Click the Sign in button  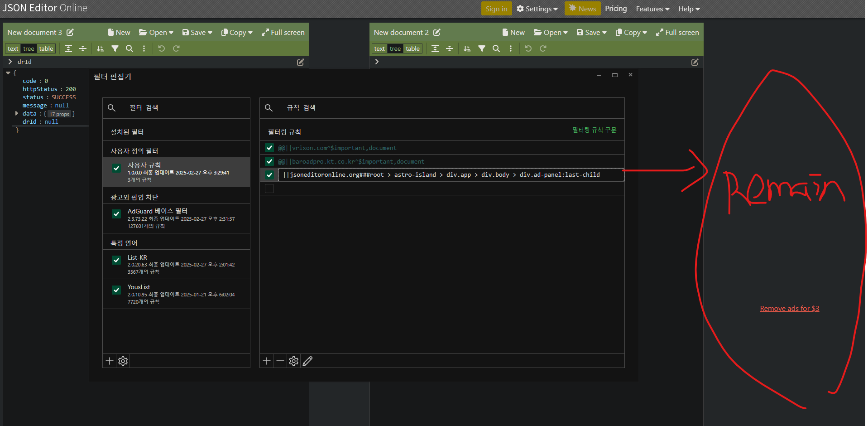pos(496,9)
